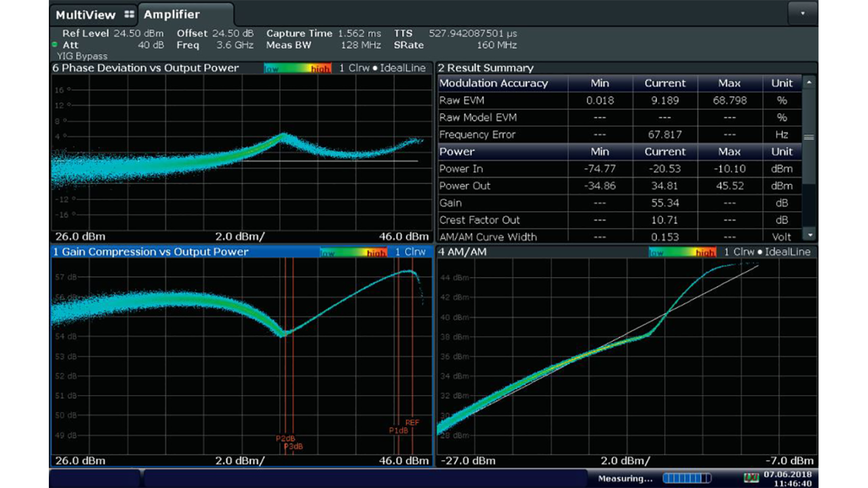Click Power Out max value 45.52
The width and height of the screenshot is (868, 488).
(x=730, y=186)
